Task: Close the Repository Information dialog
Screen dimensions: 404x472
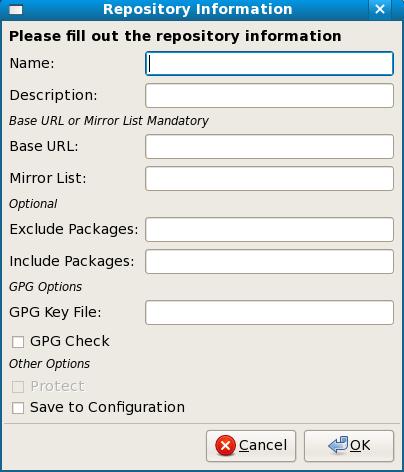Action: (x=380, y=9)
